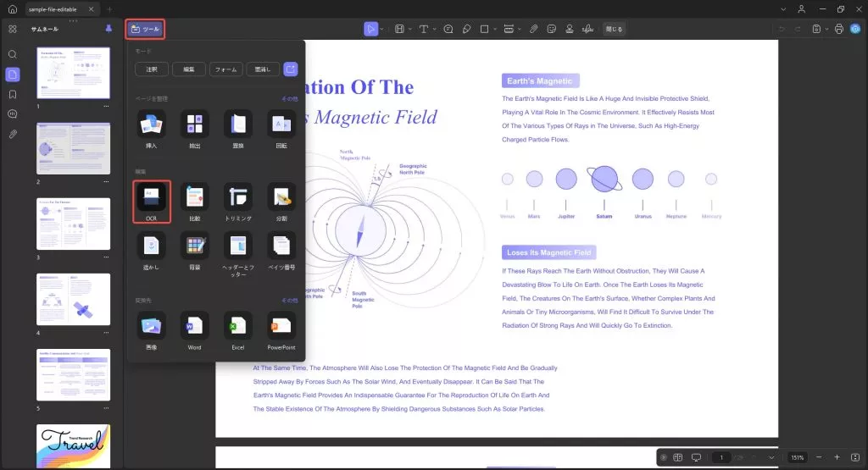The width and height of the screenshot is (868, 470).
Task: Open the save icon in toolbar
Action: (816, 29)
